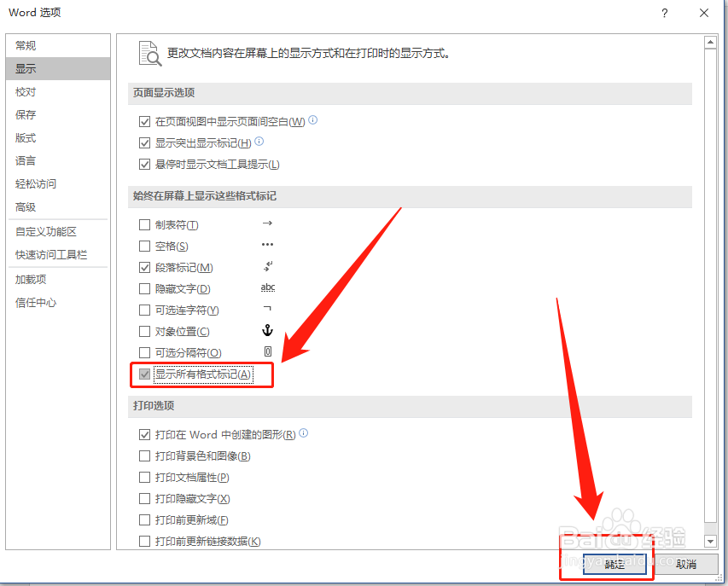Click the 取消 button
The width and height of the screenshot is (728, 586).
pyautogui.click(x=686, y=564)
